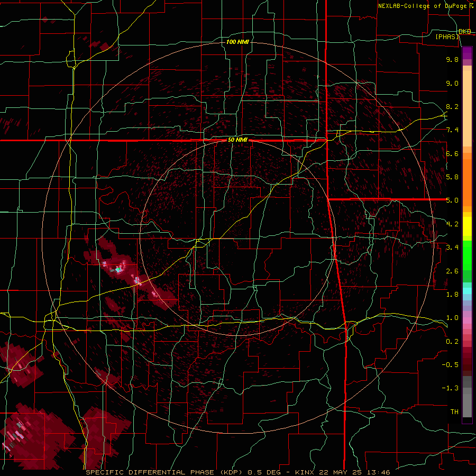Click the 5.8 legend scale value
This screenshot has height=476, width=476.
(452, 177)
